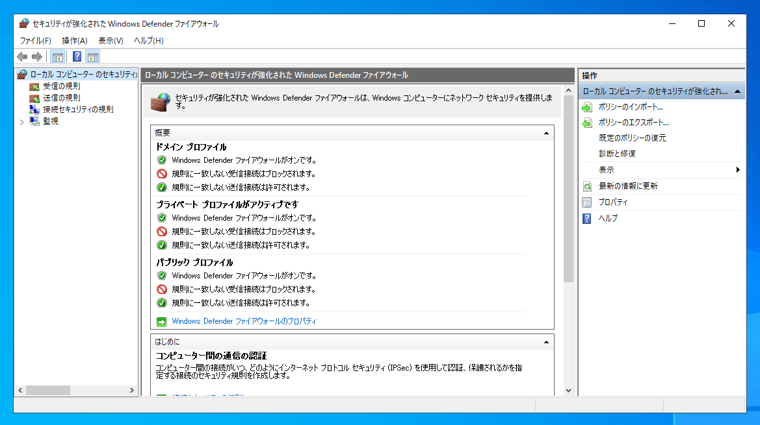The height and width of the screenshot is (425, 760).
Task: Click public profile inbound blocked red icon
Action: click(162, 289)
